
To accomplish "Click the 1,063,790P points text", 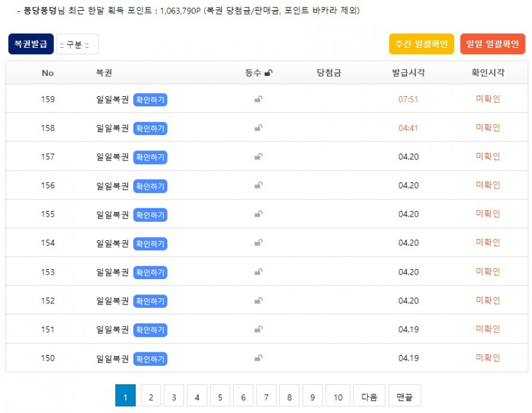I will [180, 11].
